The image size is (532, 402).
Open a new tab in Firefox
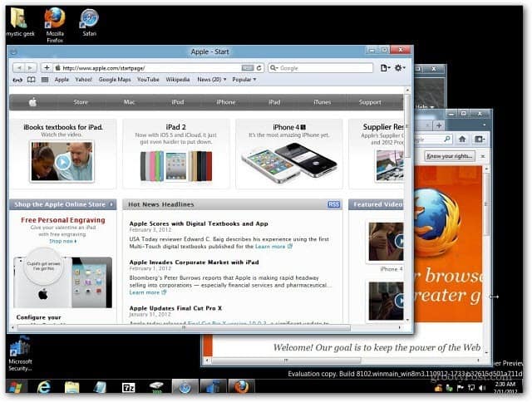(439, 125)
